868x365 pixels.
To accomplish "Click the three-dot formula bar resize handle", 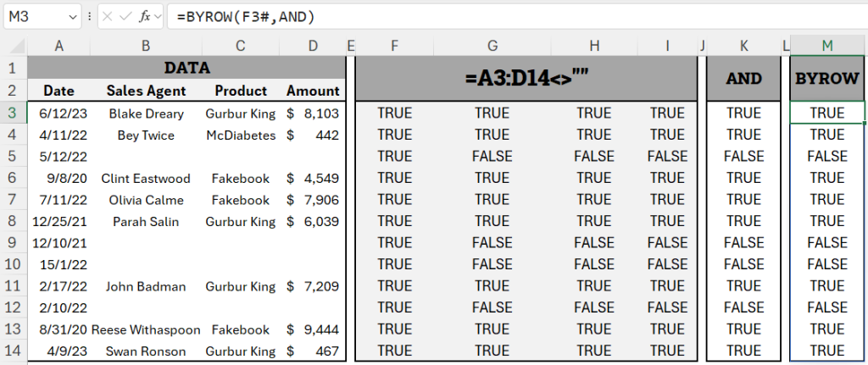I will coord(90,17).
